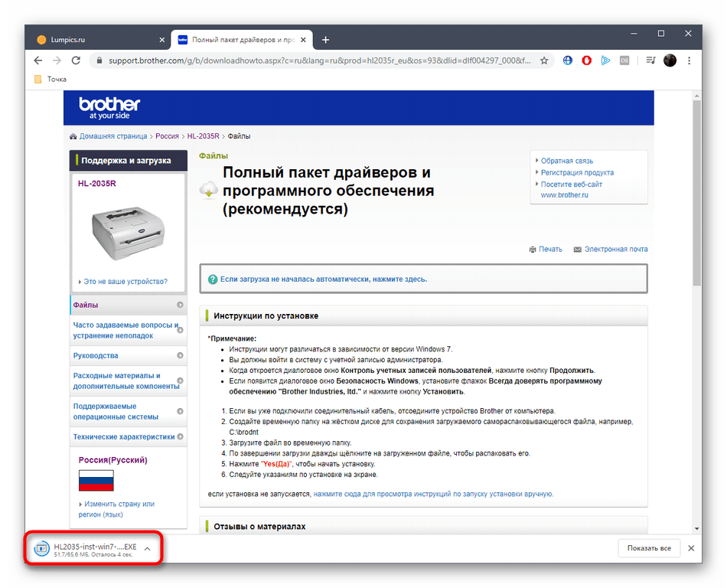Expand the download item options chevron
Viewport: 727px width, 588px height.
(x=148, y=549)
